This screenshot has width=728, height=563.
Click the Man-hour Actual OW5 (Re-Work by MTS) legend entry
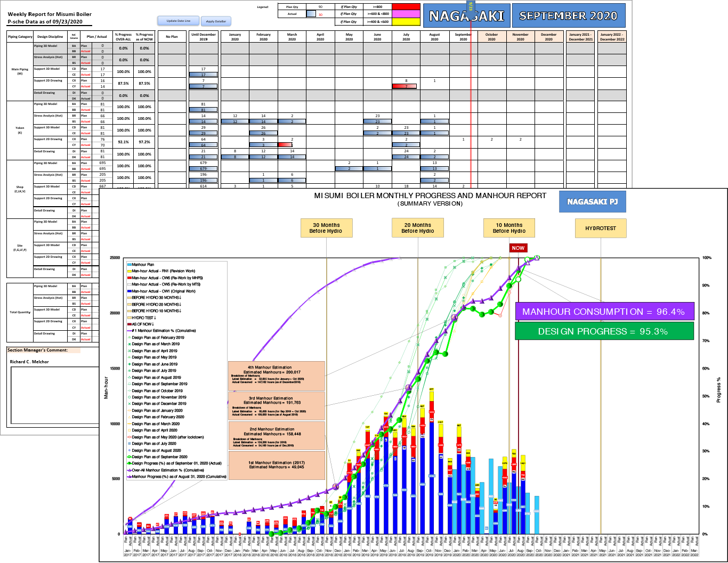[164, 284]
